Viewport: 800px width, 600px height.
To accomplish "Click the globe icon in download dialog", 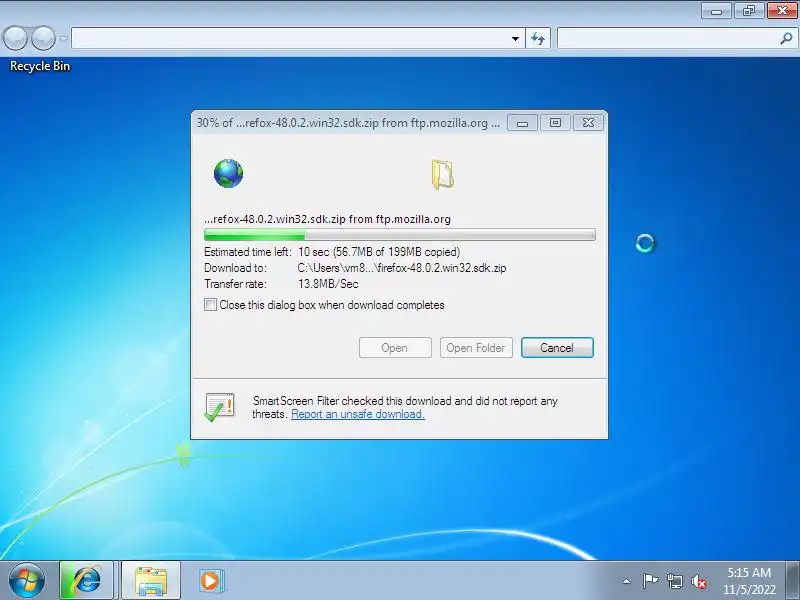I will click(x=228, y=173).
